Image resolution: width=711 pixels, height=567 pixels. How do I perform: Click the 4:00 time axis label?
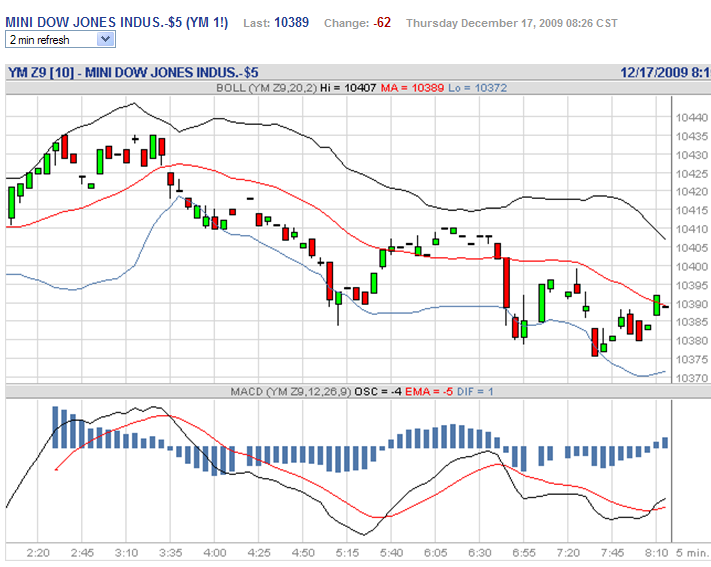(214, 553)
